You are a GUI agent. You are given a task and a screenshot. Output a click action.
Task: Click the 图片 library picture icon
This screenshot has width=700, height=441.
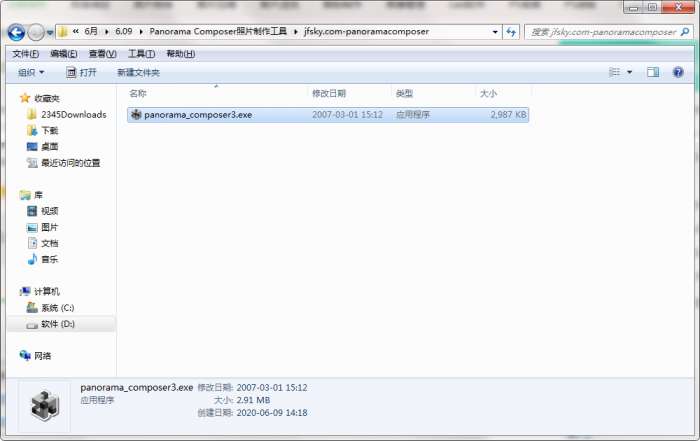pyautogui.click(x=32, y=228)
